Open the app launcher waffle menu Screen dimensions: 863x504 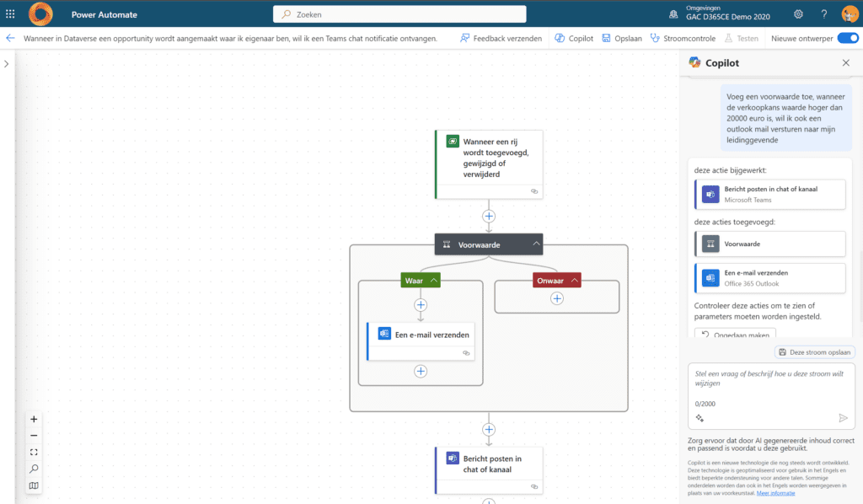(x=10, y=14)
